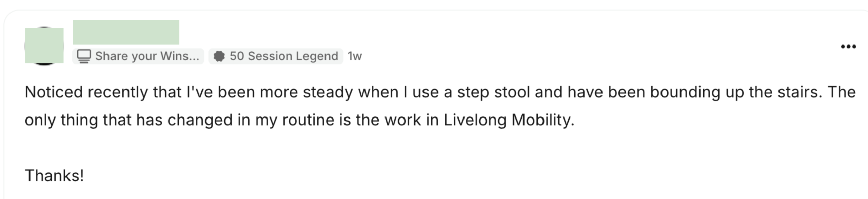This screenshot has width=868, height=199.
Task: Click the badge icon beside 50 Session Legend
Action: pyautogui.click(x=219, y=56)
